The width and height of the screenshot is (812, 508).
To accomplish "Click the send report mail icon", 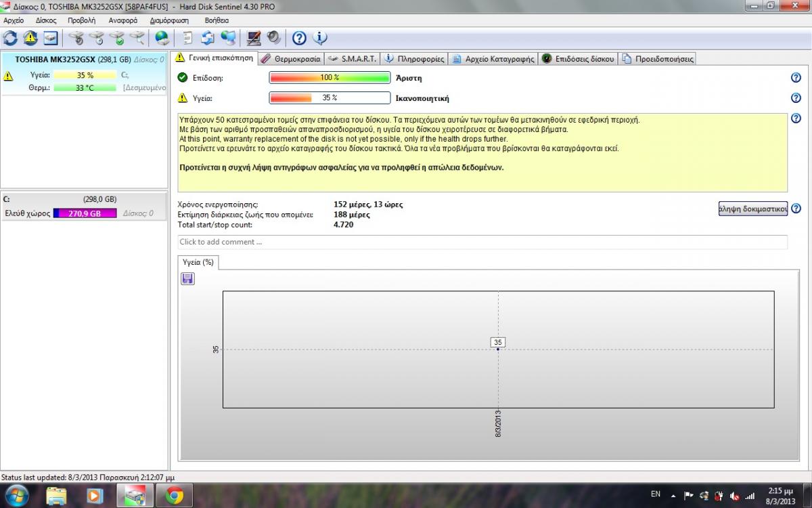I will (208, 37).
